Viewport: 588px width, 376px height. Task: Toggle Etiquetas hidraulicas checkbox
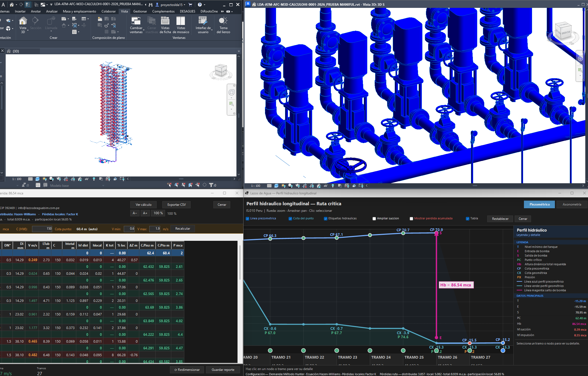tap(325, 219)
